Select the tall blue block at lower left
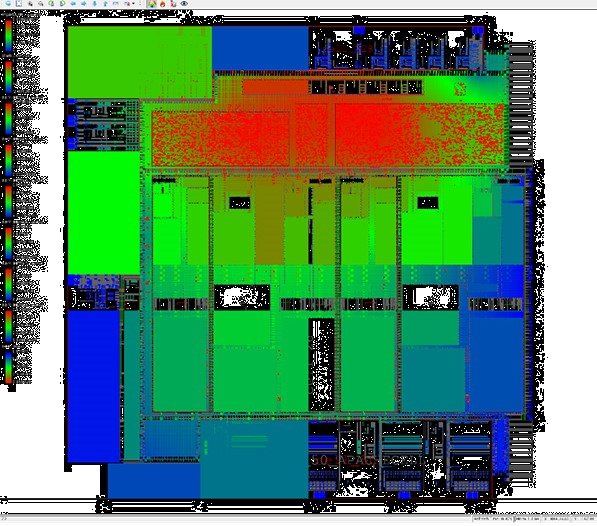Screen dimensions: 597x526 tap(94, 386)
